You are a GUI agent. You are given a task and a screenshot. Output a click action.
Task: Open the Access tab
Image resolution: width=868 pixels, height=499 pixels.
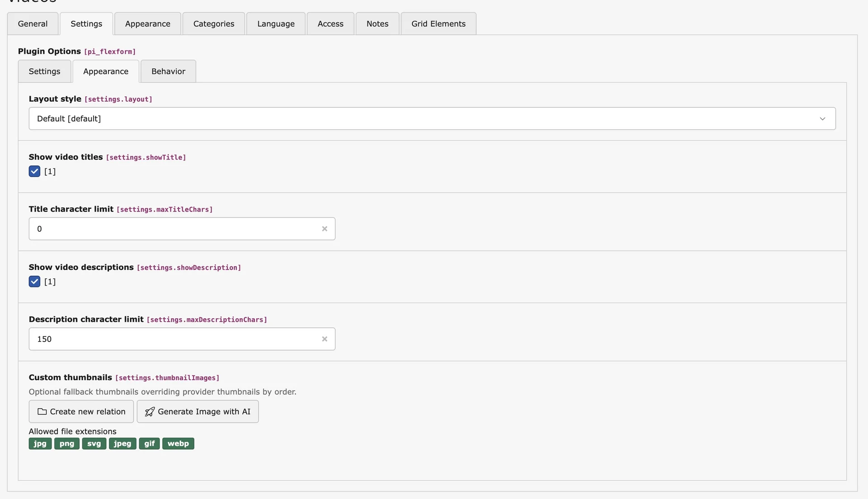(x=330, y=24)
